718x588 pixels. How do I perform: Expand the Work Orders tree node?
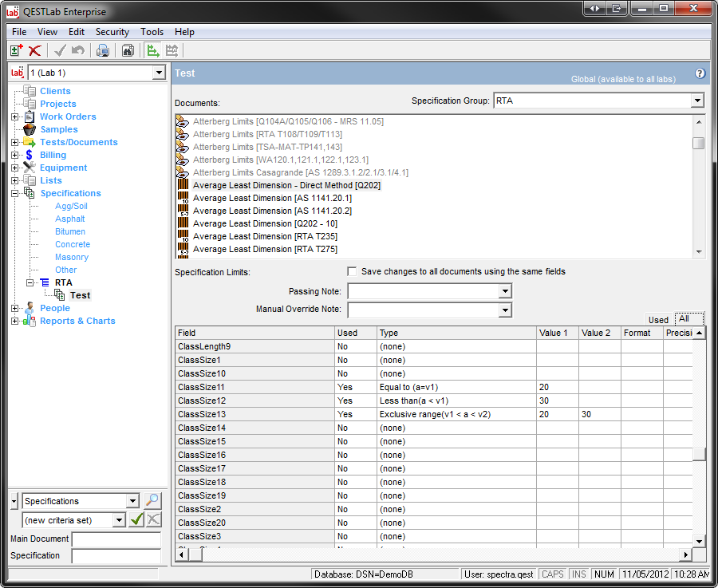point(14,117)
